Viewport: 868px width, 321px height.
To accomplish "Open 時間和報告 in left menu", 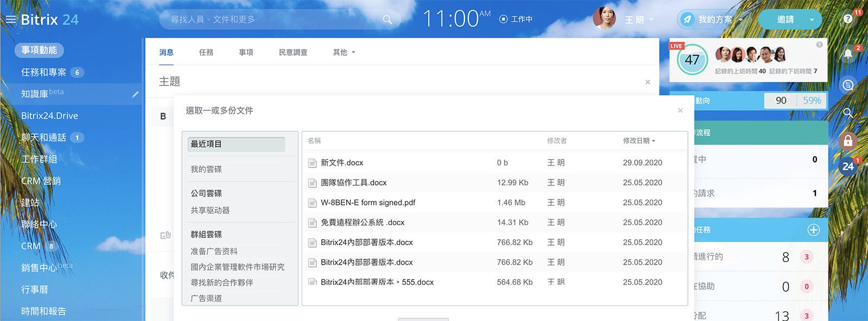I will coord(43,311).
